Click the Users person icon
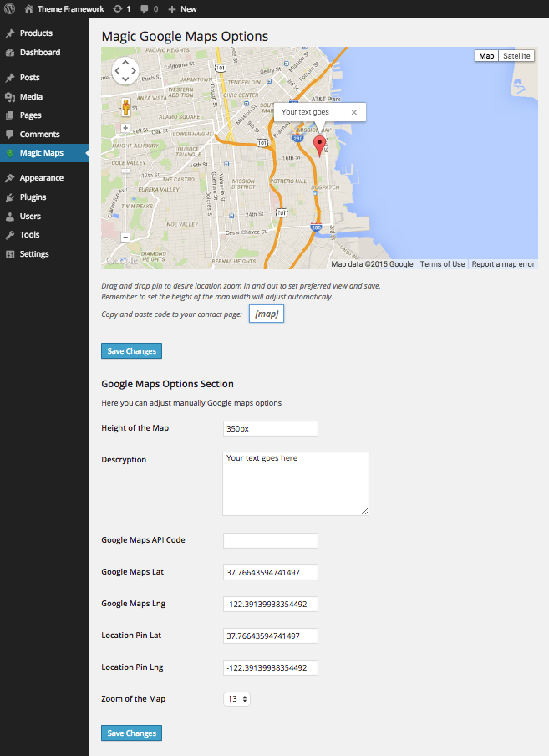Image resolution: width=549 pixels, height=756 pixels. click(x=10, y=217)
